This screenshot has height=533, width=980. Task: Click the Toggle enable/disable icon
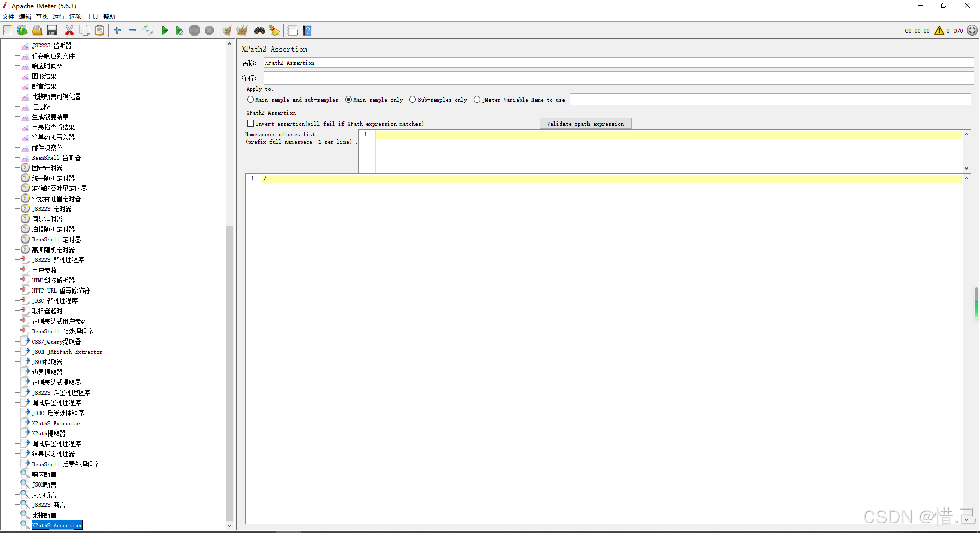[x=147, y=31]
